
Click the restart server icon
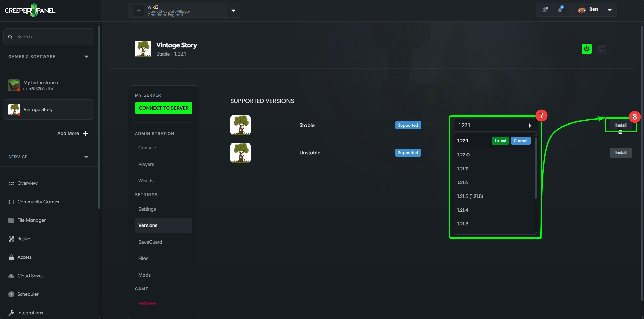coord(601,49)
